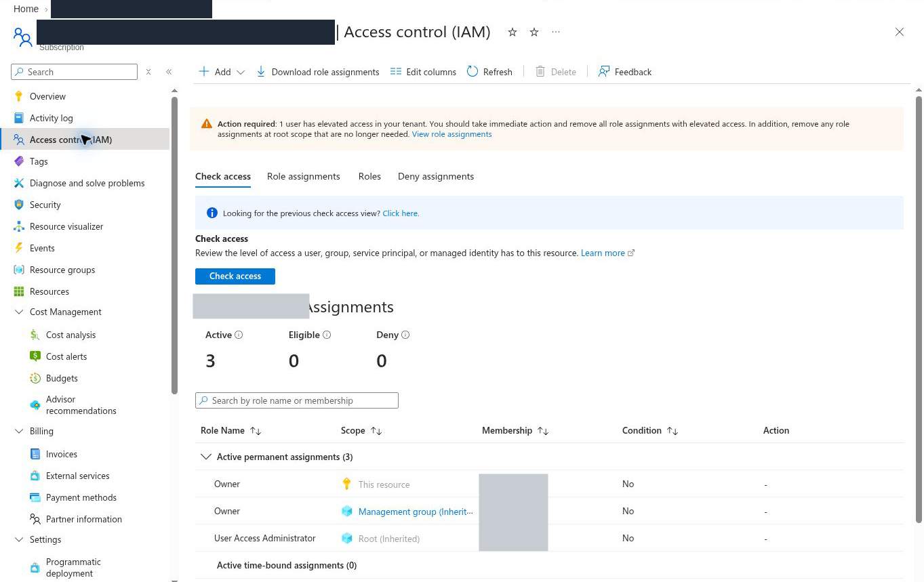Open Invoices under Billing
924x582 pixels.
pyautogui.click(x=62, y=454)
